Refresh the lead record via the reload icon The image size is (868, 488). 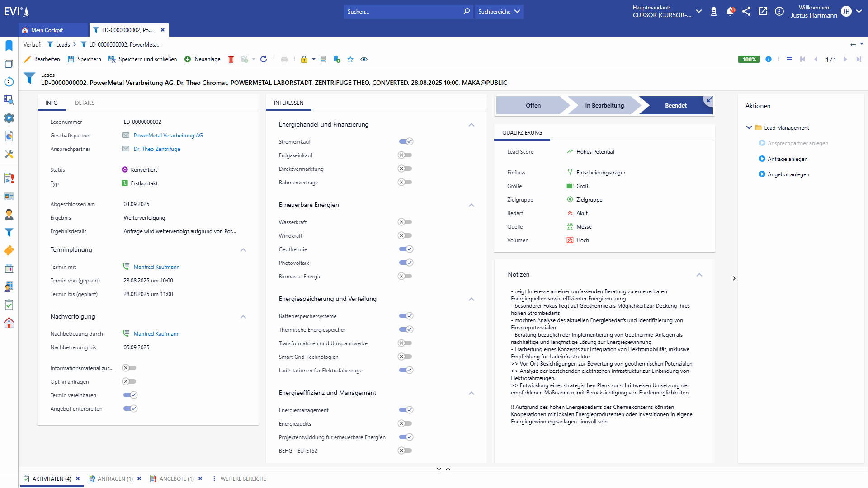tap(264, 59)
